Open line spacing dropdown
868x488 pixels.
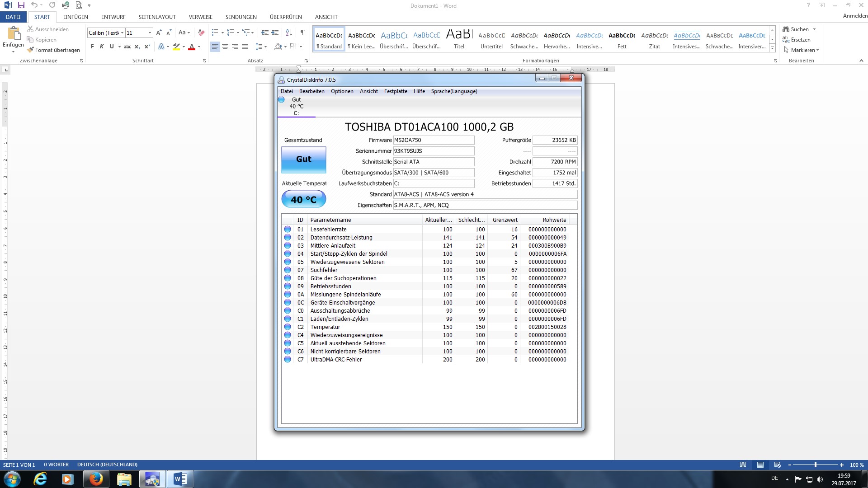(x=261, y=47)
